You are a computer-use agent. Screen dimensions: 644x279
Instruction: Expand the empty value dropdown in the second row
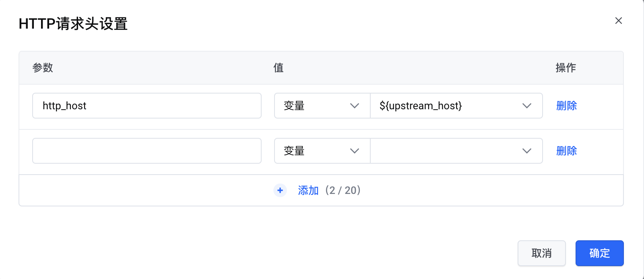pyautogui.click(x=447, y=151)
